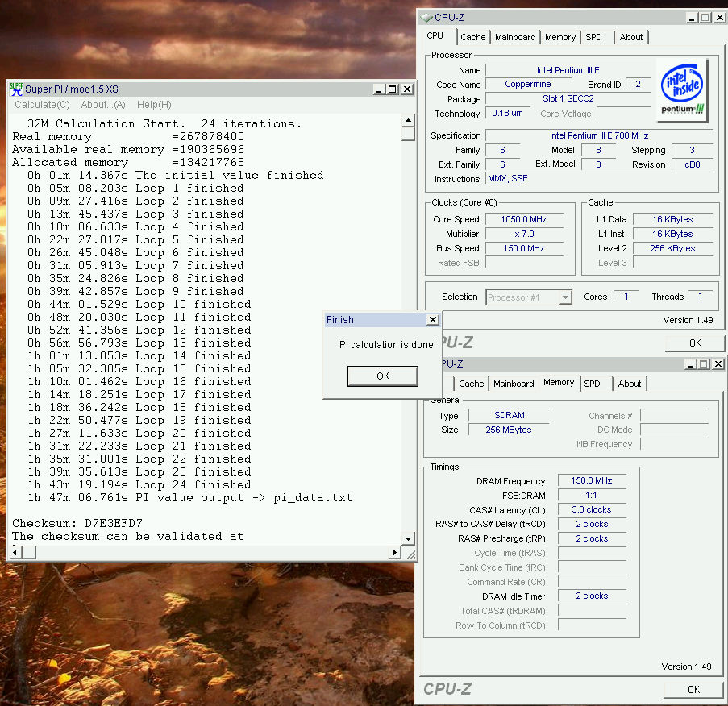
Task: Click the Specification 'Intel Pentium III E 700 MHz'
Action: point(599,135)
